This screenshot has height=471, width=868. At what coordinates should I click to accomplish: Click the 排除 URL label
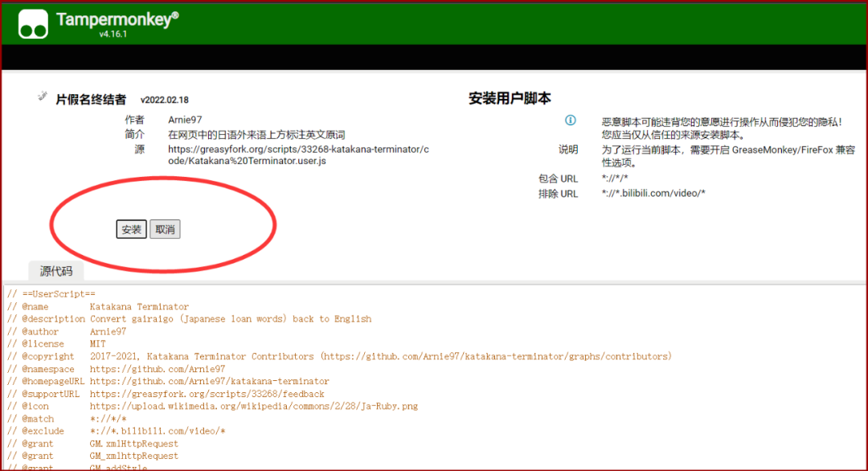(x=558, y=194)
